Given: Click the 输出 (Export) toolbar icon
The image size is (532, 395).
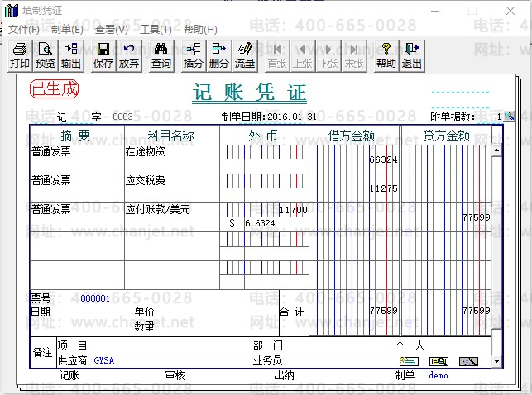Looking at the screenshot, I should point(71,55).
